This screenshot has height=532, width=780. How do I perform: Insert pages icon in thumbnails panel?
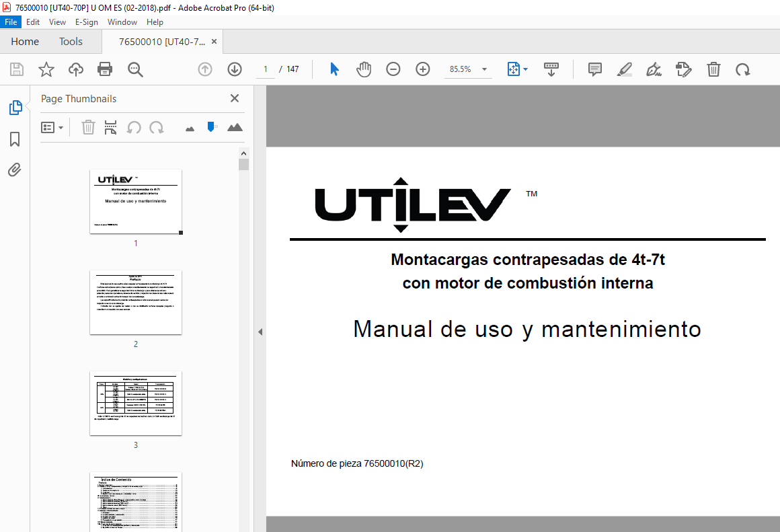[110, 127]
